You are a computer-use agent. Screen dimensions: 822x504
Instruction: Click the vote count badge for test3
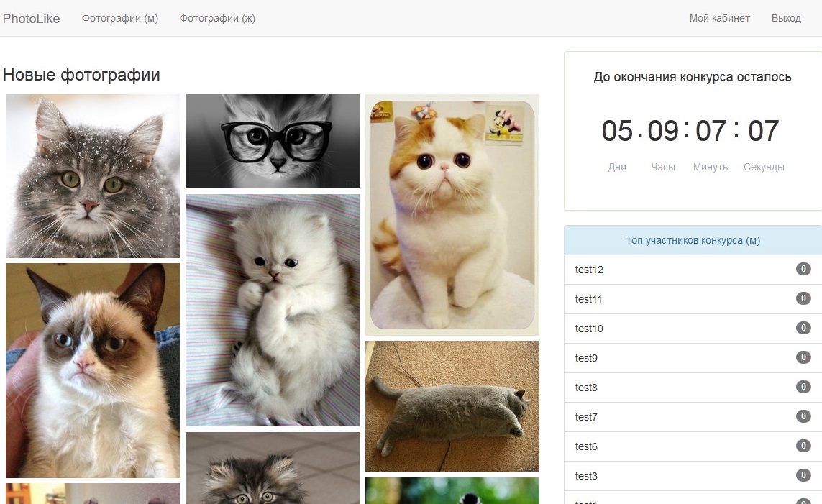pos(803,475)
